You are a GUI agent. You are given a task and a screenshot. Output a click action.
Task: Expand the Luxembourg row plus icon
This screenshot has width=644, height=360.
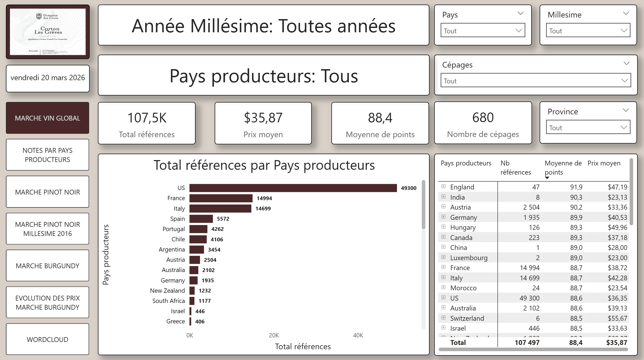point(443,257)
